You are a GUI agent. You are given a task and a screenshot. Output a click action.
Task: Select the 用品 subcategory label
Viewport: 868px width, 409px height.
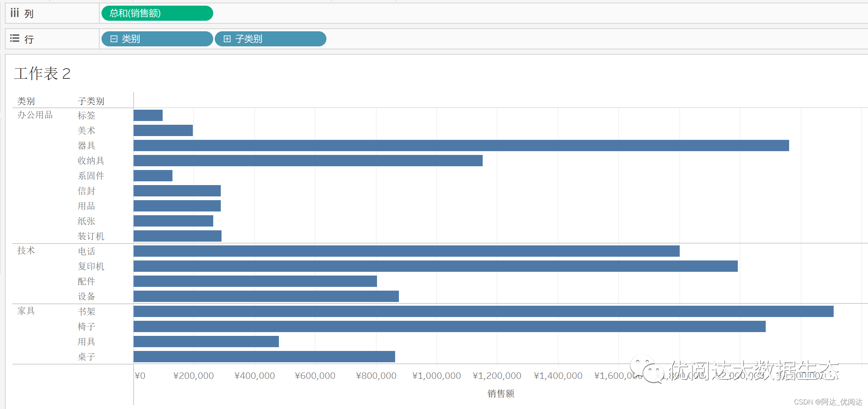(86, 206)
